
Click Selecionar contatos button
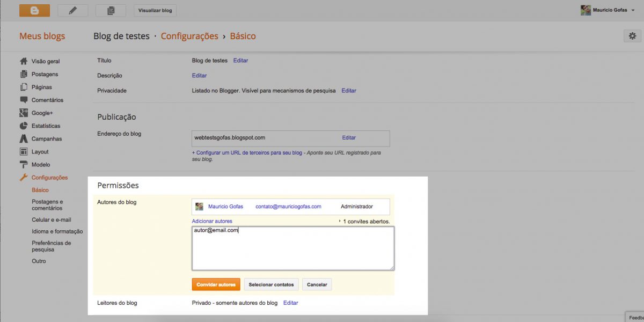click(x=271, y=284)
